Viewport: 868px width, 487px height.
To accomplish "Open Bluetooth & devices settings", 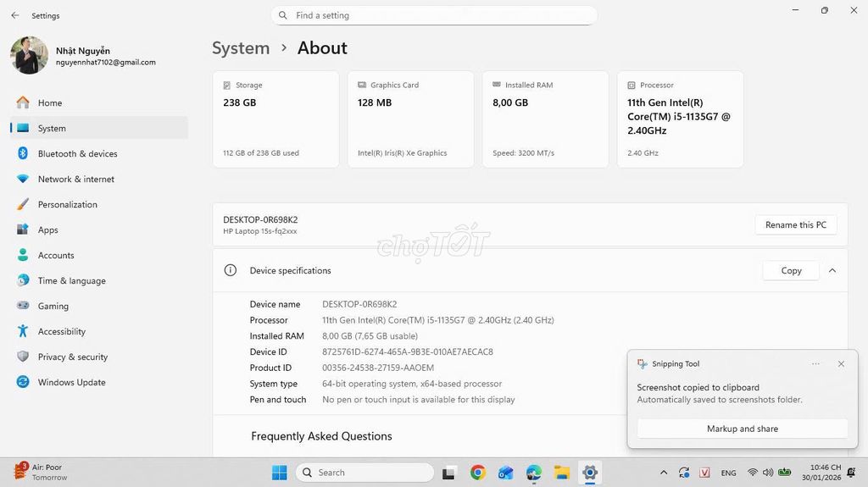I will [99, 154].
